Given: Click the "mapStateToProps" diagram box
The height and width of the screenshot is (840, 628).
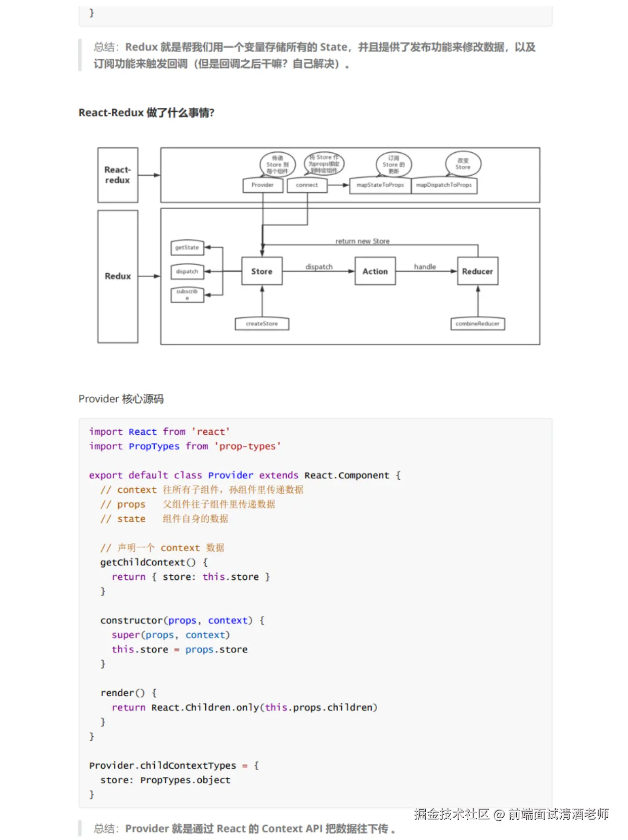Looking at the screenshot, I should pos(380,185).
